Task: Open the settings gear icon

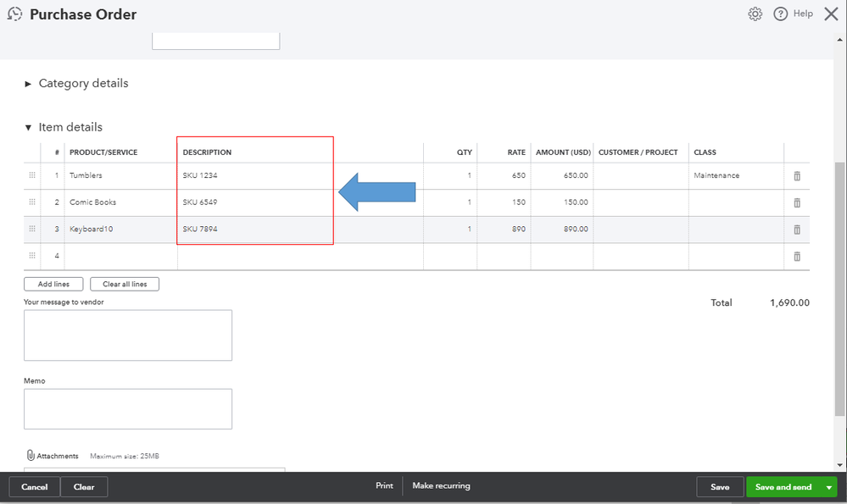Action: [755, 14]
